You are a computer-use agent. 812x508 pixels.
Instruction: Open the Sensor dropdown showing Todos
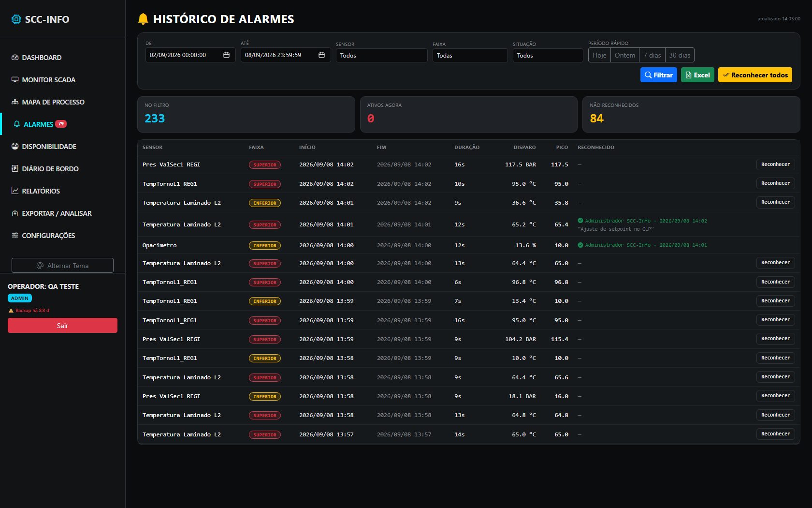tap(381, 55)
